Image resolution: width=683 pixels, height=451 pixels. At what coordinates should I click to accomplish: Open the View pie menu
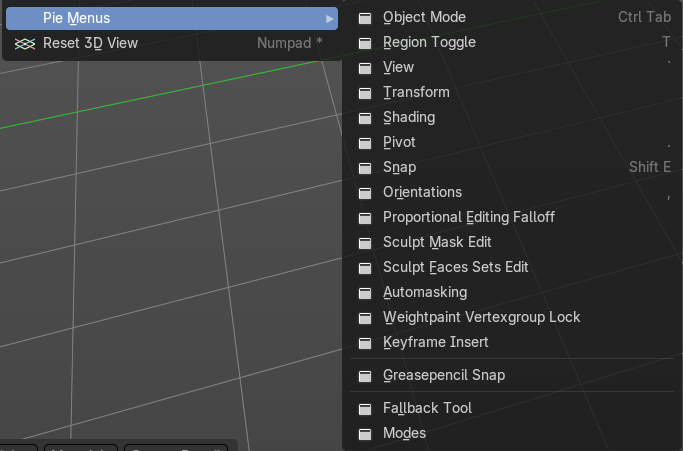(x=512, y=68)
